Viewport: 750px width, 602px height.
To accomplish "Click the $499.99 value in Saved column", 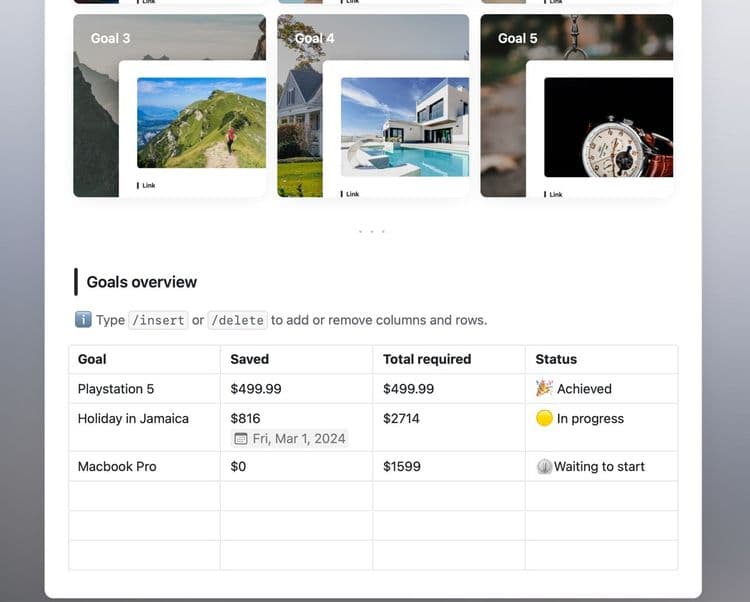I will (256, 389).
